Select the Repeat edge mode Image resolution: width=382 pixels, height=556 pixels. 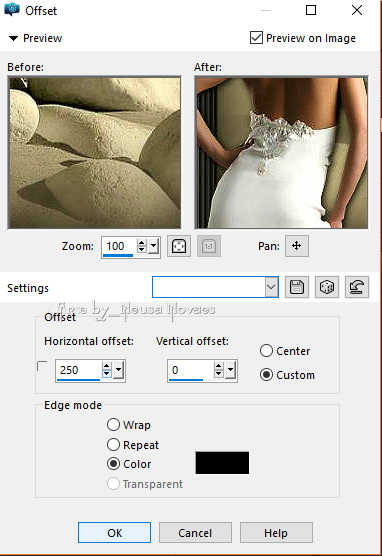[113, 444]
